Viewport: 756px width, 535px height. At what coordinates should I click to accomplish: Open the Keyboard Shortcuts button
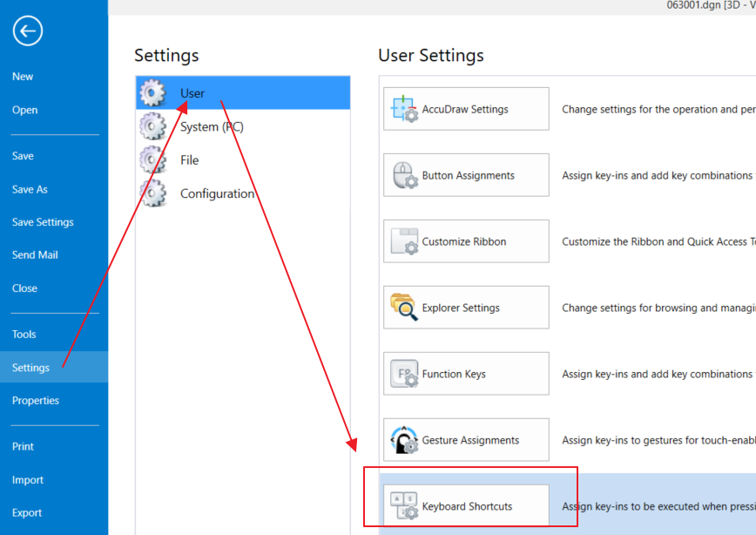466,506
